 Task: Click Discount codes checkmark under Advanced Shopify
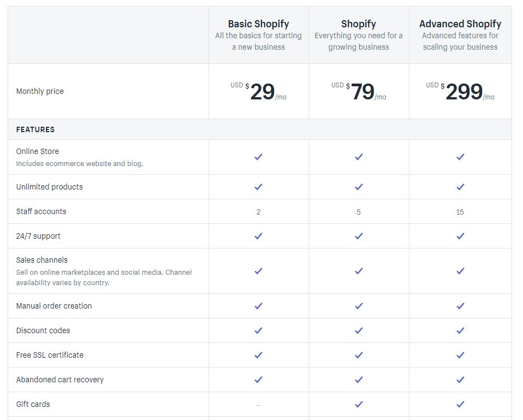coord(460,330)
